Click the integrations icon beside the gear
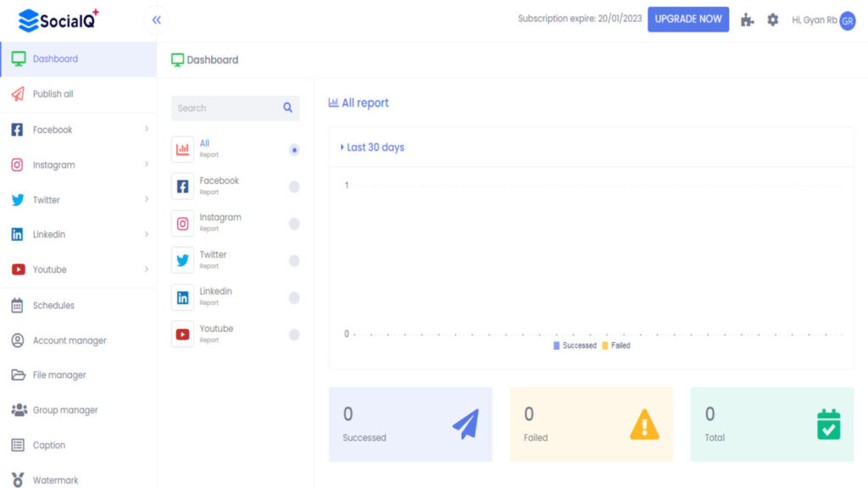The image size is (868, 488). point(747,19)
